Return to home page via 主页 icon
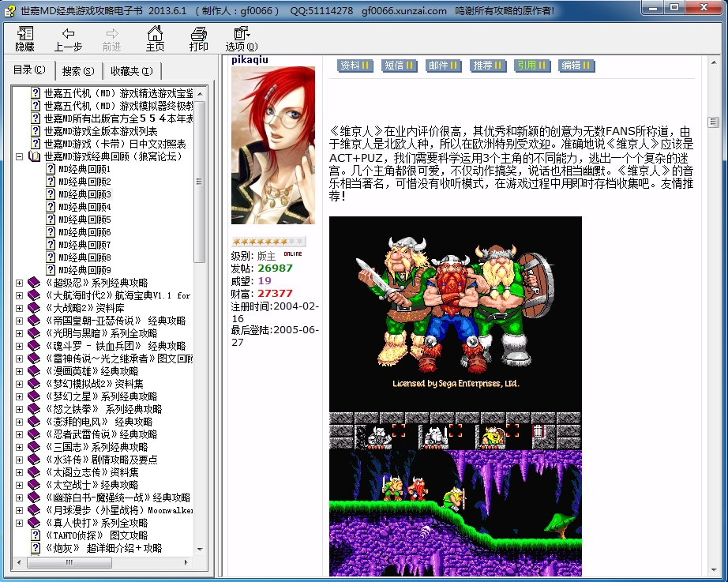 point(155,37)
